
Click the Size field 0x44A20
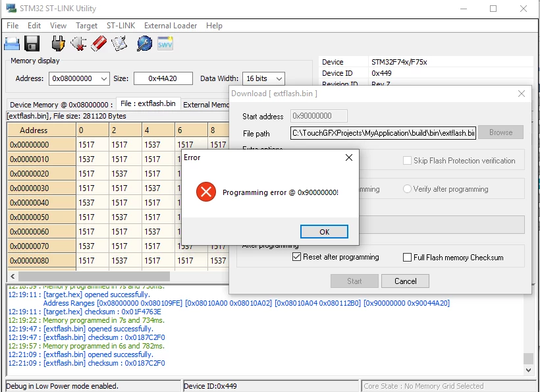pos(163,78)
